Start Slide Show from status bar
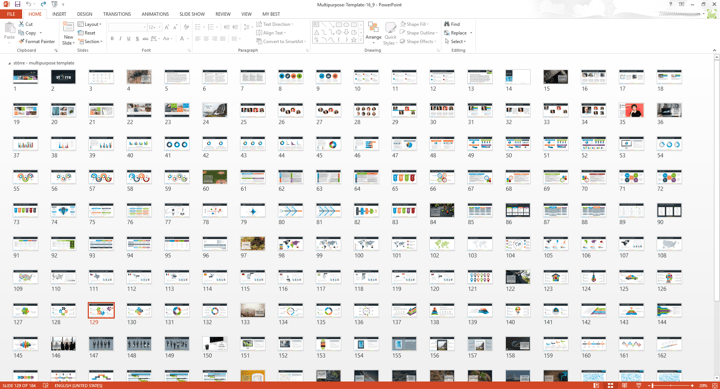 (x=639, y=385)
